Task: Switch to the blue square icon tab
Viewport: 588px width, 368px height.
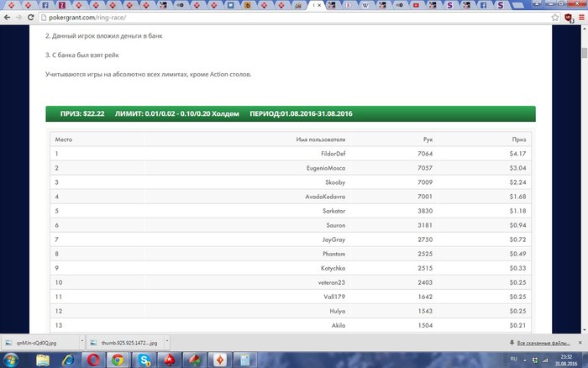Action: [x=231, y=5]
